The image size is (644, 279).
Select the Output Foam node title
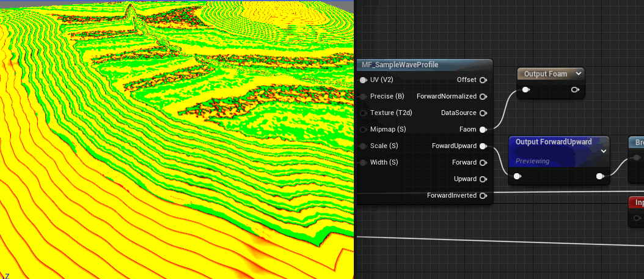point(546,74)
